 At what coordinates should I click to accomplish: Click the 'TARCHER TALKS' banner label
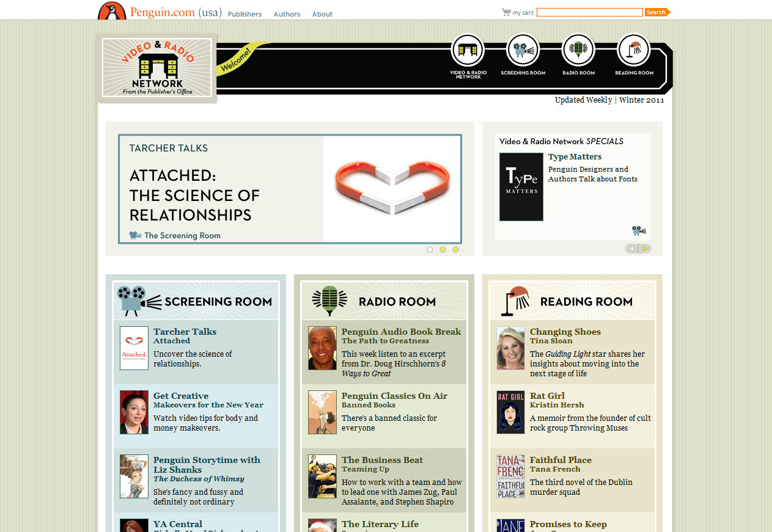[x=169, y=148]
